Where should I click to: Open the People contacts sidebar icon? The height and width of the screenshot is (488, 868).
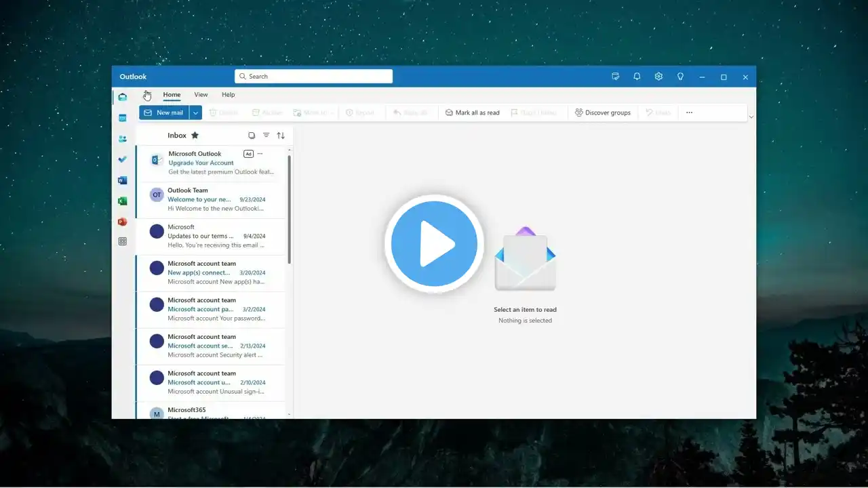point(122,139)
